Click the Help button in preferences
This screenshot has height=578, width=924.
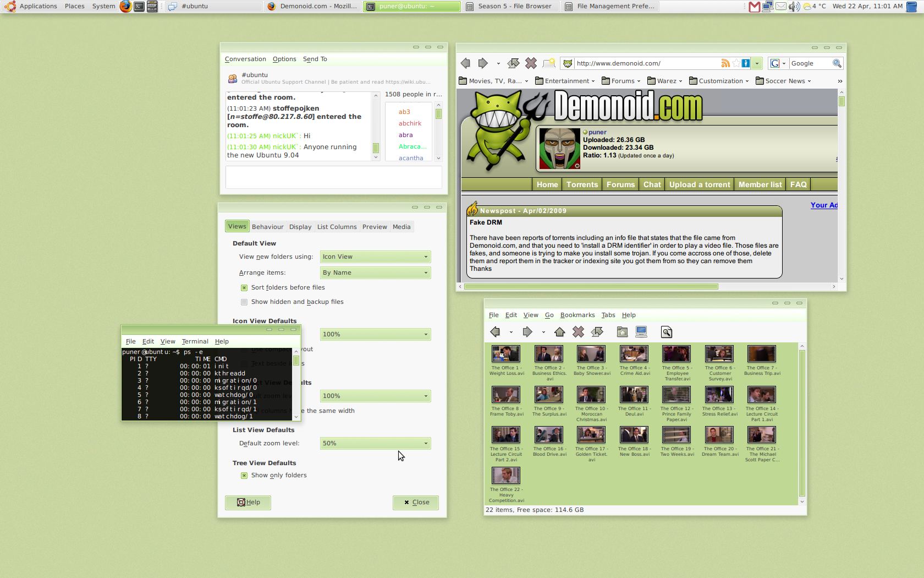coord(248,503)
